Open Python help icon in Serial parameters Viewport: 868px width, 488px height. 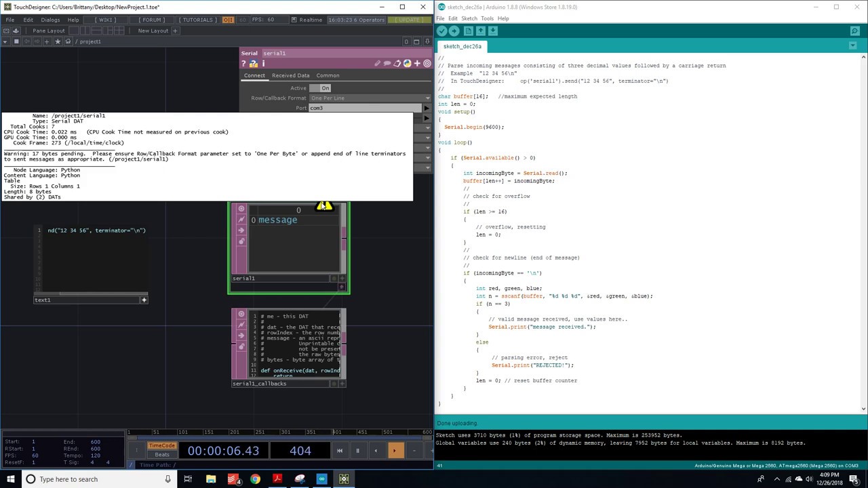point(254,64)
